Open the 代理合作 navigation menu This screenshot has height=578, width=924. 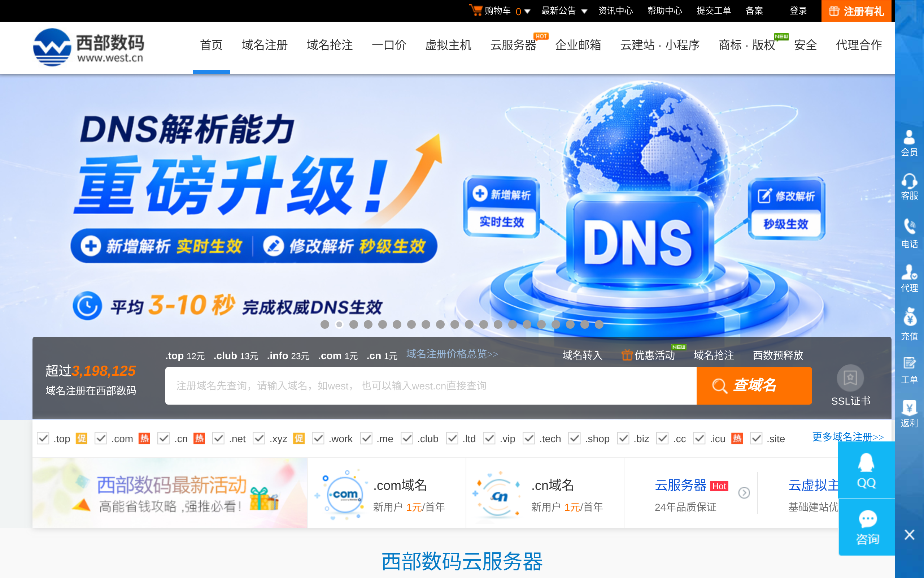[859, 45]
